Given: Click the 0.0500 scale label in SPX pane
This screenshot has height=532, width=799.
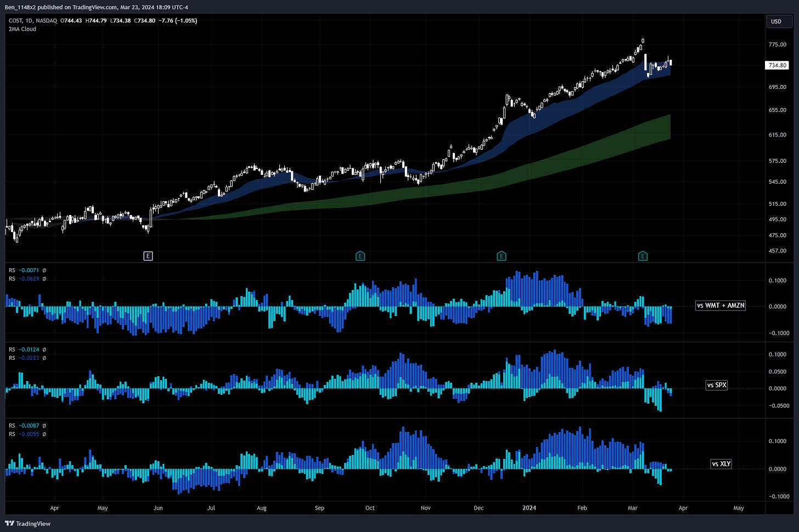Looking at the screenshot, I should pyautogui.click(x=778, y=371).
